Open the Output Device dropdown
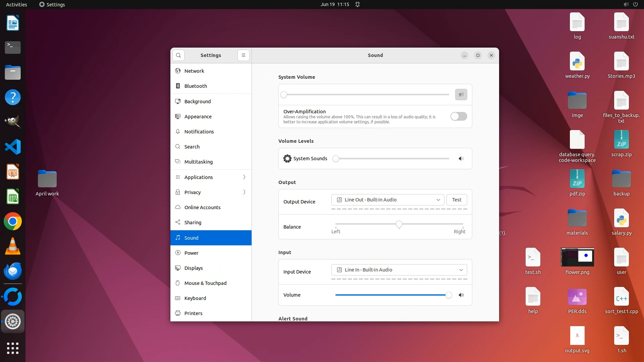644x362 pixels. (x=388, y=200)
